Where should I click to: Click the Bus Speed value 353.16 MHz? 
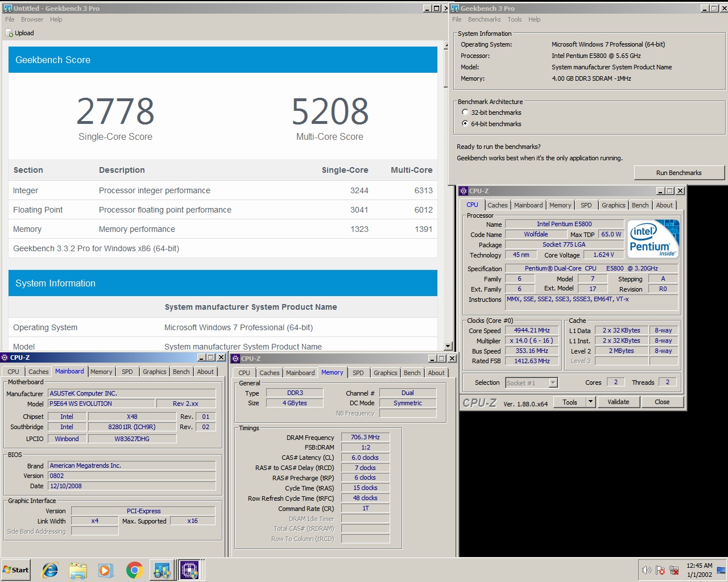coord(532,351)
